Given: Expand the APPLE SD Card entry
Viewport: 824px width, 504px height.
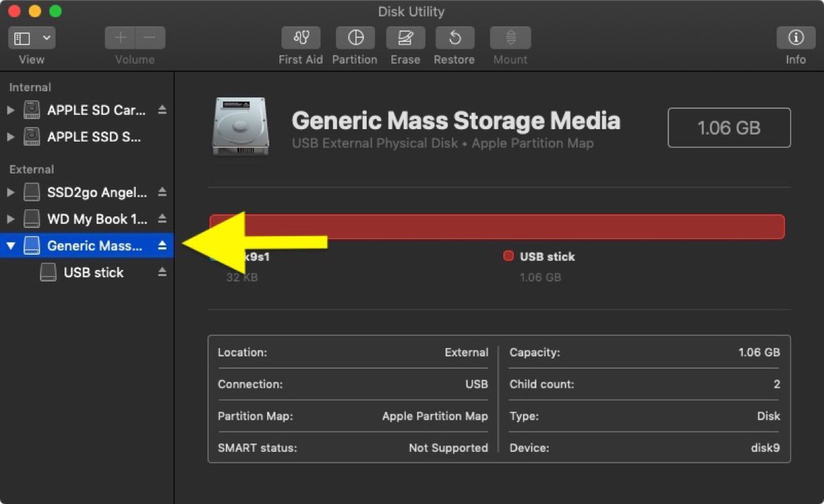Looking at the screenshot, I should click(10, 110).
